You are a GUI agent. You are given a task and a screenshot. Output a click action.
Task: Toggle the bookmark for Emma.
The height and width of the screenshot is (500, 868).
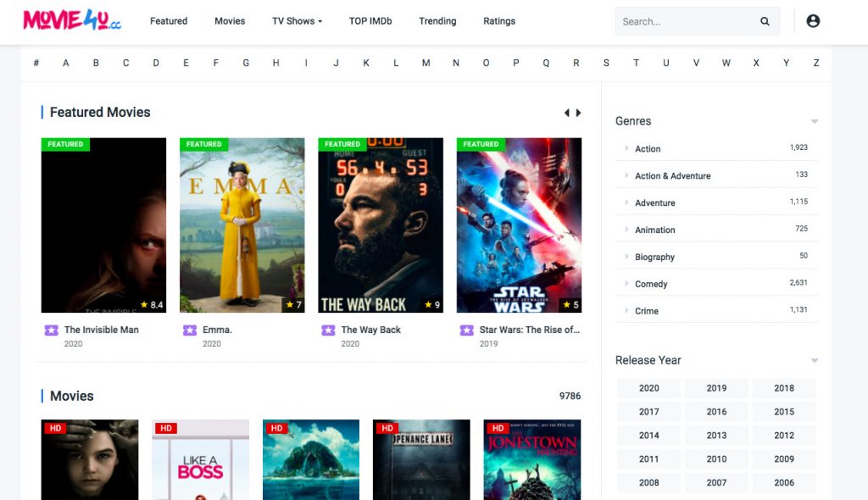pyautogui.click(x=188, y=330)
